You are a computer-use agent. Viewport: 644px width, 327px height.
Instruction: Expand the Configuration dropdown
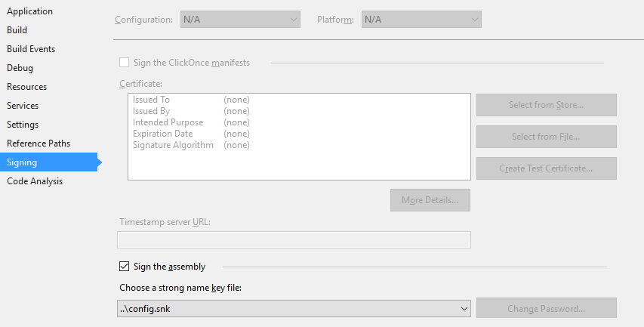point(240,20)
